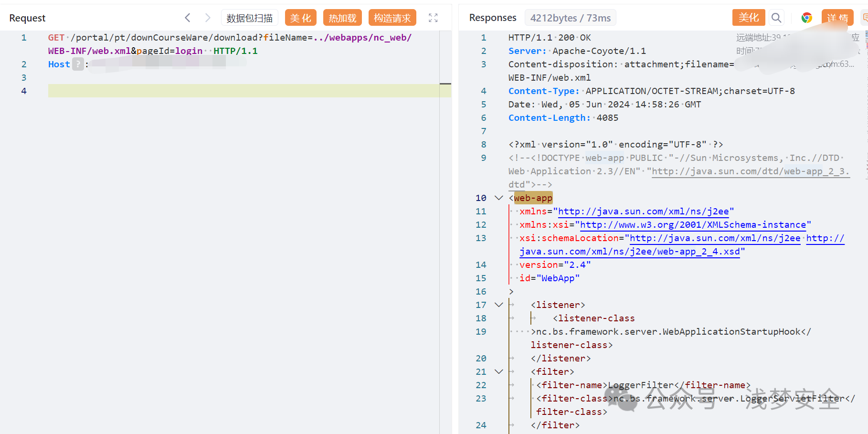The width and height of the screenshot is (868, 434).
Task: Click the Content-disposition header line
Action: coord(621,64)
